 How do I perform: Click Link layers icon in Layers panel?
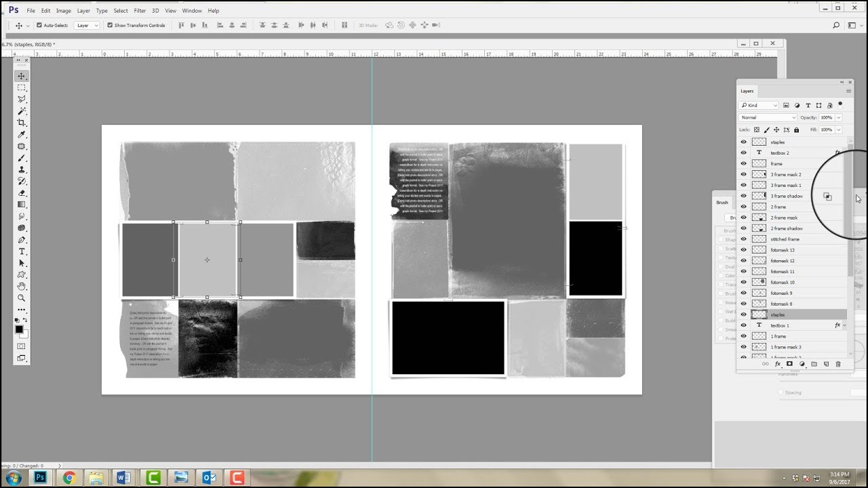766,364
